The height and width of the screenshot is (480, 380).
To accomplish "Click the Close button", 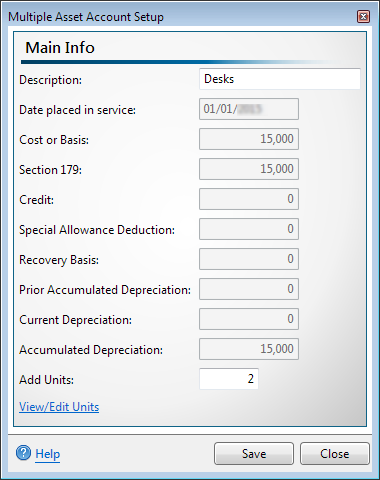I will pyautogui.click(x=335, y=454).
